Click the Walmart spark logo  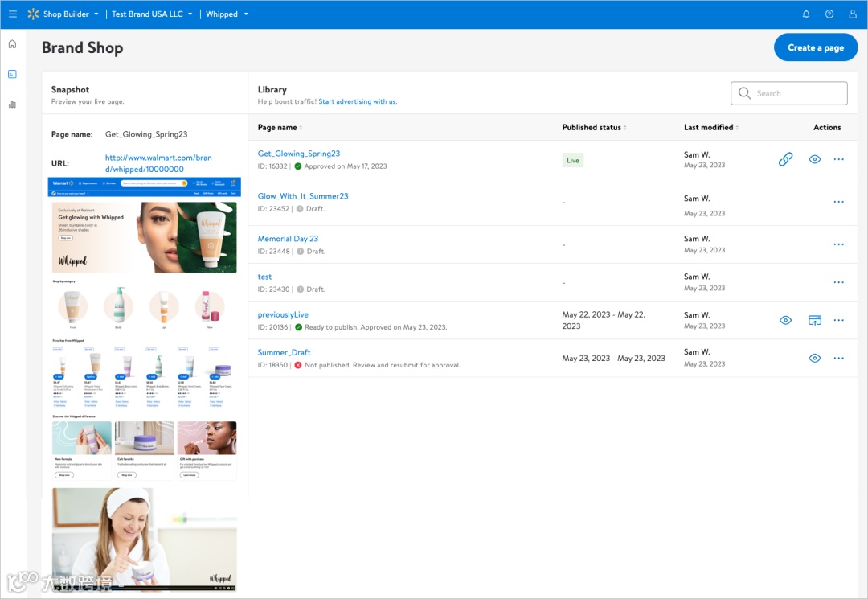tap(33, 14)
